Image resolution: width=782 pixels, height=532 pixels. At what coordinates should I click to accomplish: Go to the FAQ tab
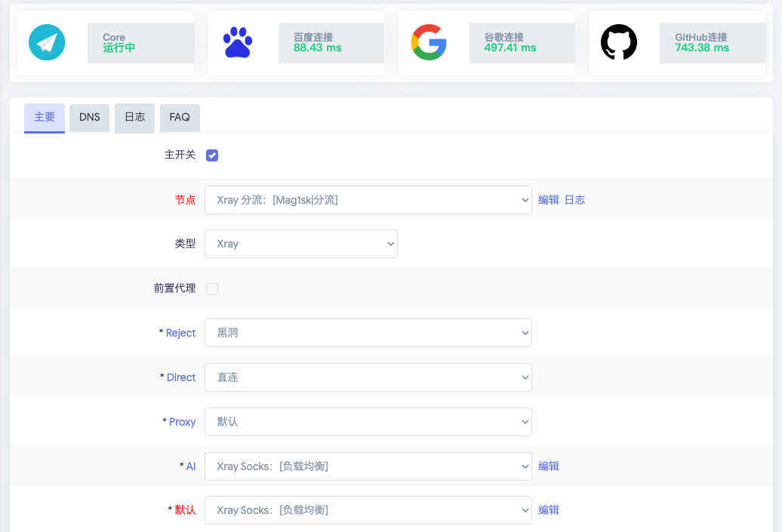pyautogui.click(x=180, y=118)
